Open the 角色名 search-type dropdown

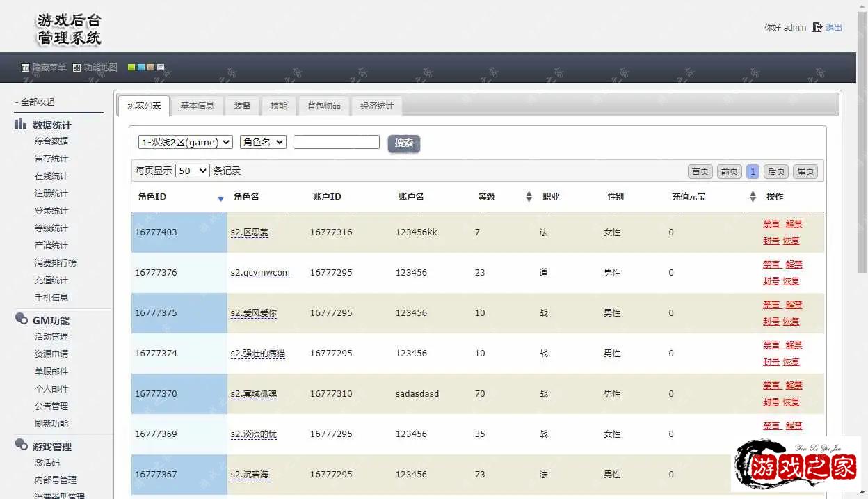click(263, 142)
